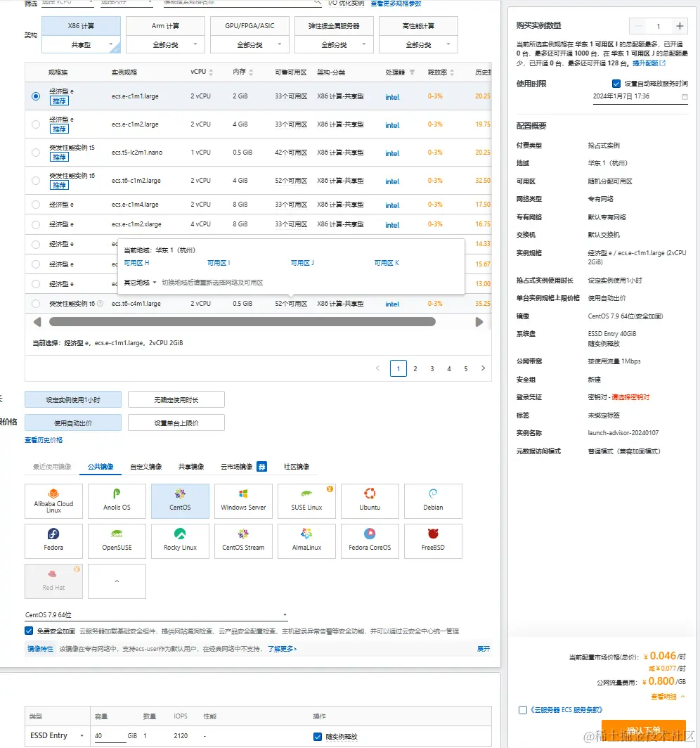Open bare metal server category dropdown
This screenshot has height=748, width=700.
point(335,45)
